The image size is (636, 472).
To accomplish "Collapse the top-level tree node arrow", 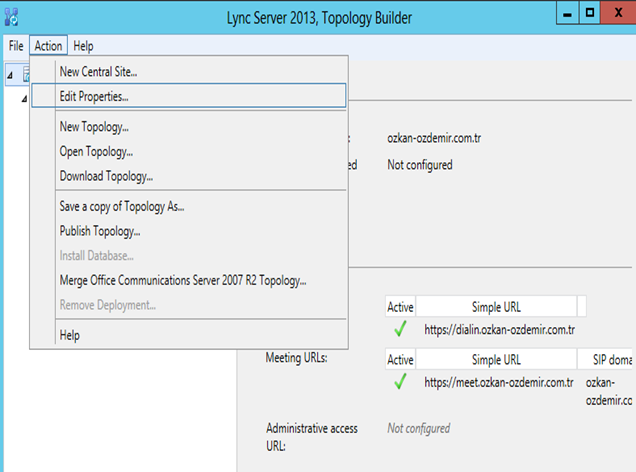I will tap(10, 75).
